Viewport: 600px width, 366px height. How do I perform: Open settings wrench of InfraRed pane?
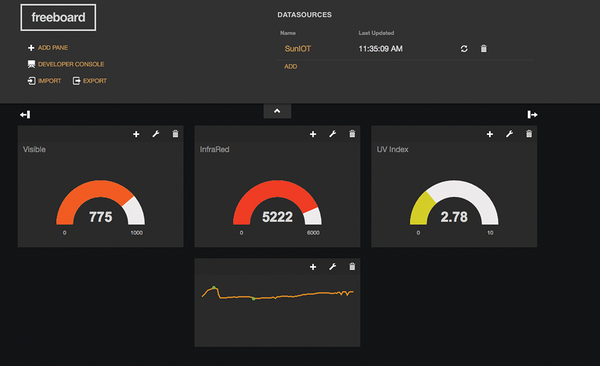pyautogui.click(x=333, y=134)
